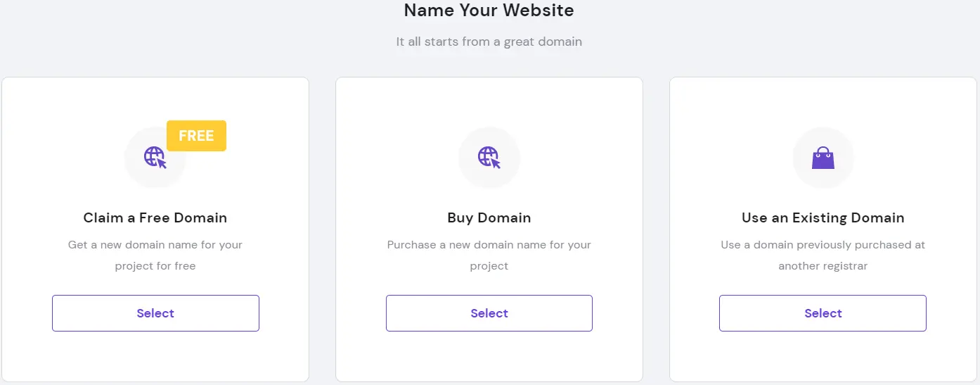Viewport: 980px width, 385px height.
Task: Click the 'Buy Domain' card title
Action: pyautogui.click(x=489, y=217)
